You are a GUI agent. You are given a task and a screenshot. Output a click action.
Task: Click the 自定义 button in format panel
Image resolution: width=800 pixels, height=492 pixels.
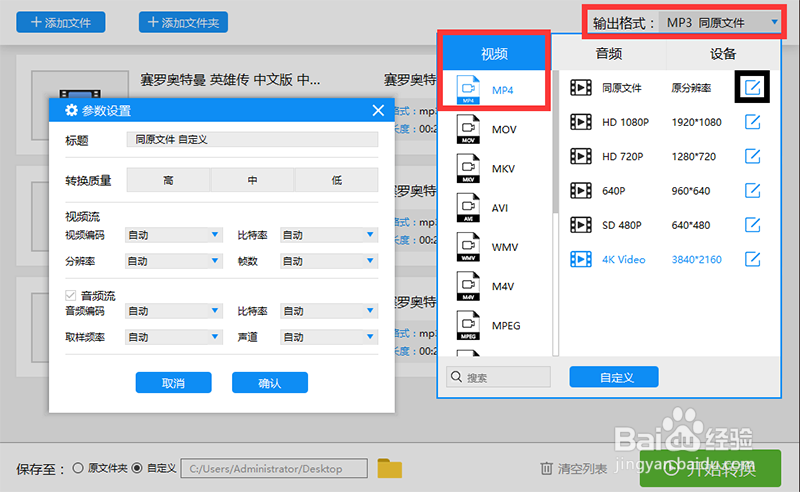pyautogui.click(x=614, y=377)
